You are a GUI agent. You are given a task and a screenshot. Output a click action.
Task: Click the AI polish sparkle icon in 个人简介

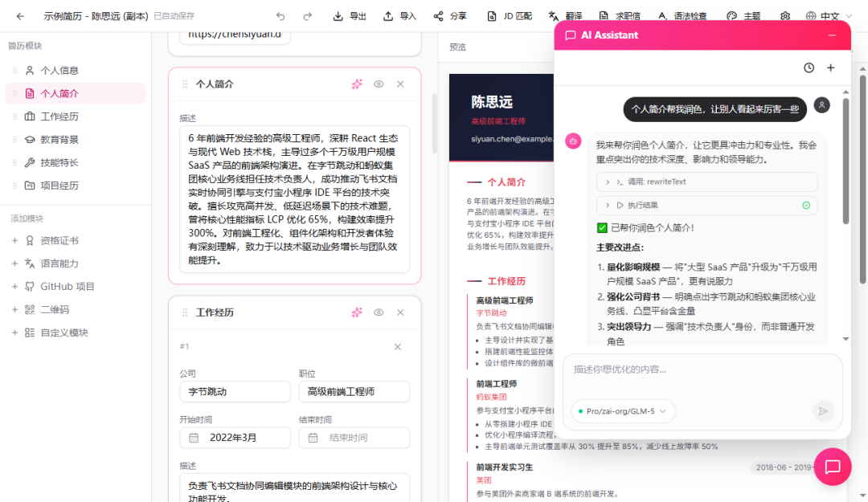pos(357,84)
